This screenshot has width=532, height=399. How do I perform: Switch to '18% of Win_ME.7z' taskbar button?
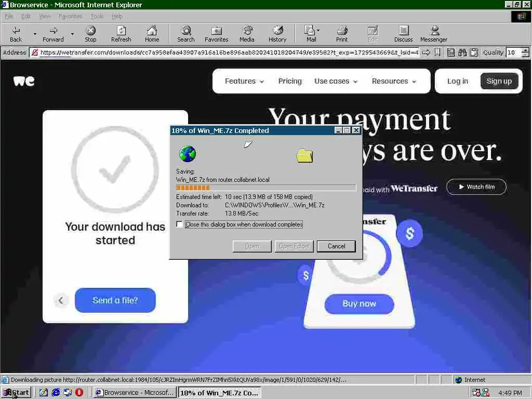[220, 393]
